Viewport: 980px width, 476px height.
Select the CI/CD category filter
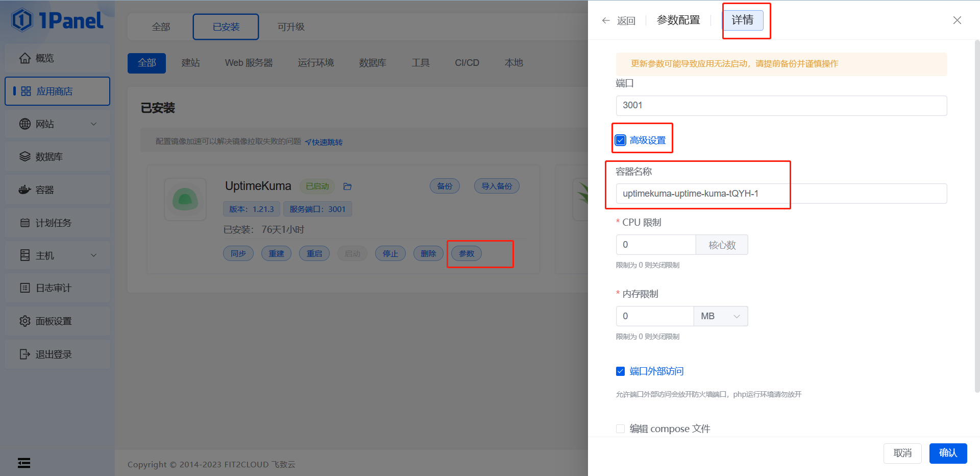(x=467, y=63)
